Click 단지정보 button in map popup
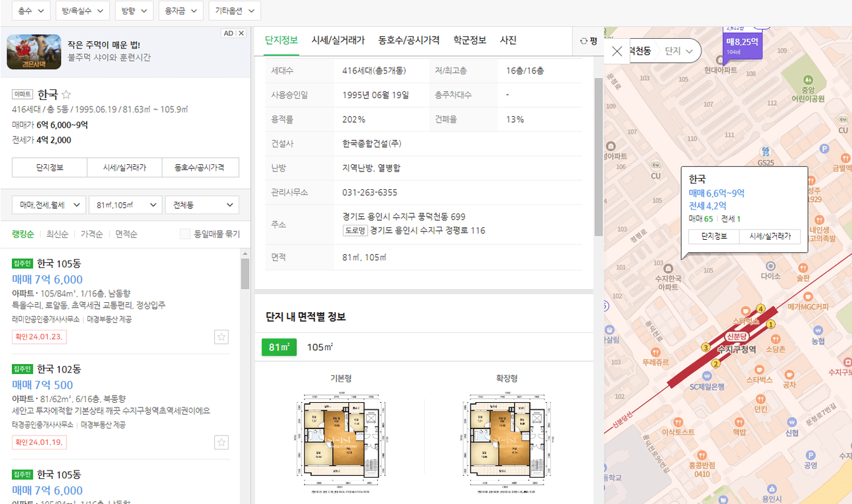 click(x=714, y=237)
